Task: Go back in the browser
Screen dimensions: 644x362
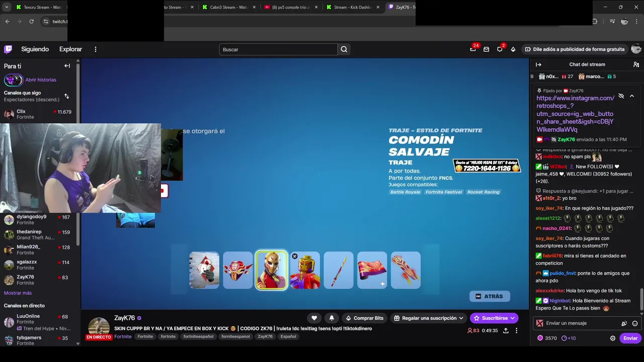Action: (7, 21)
